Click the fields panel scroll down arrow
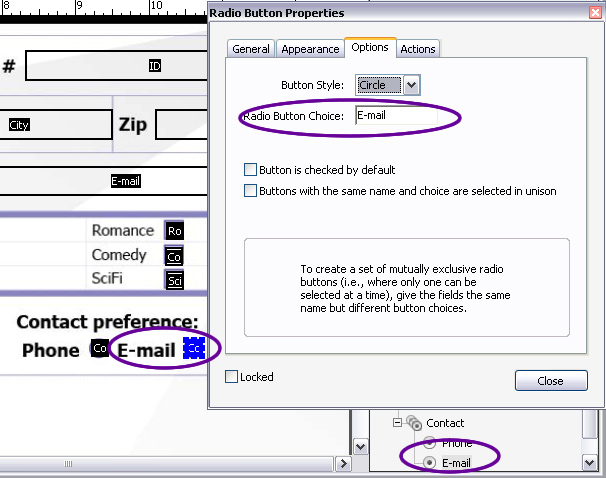606x478 pixels. click(x=591, y=464)
